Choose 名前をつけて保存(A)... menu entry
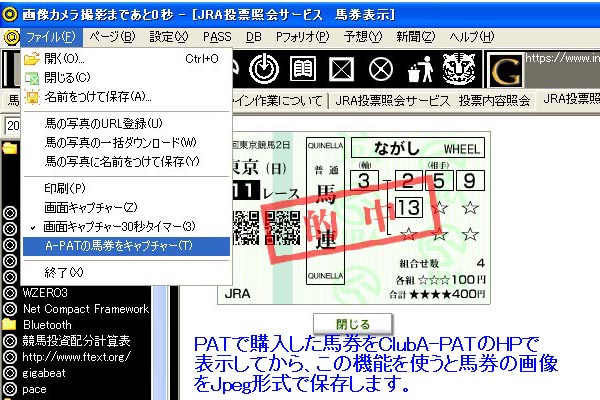 (x=127, y=97)
